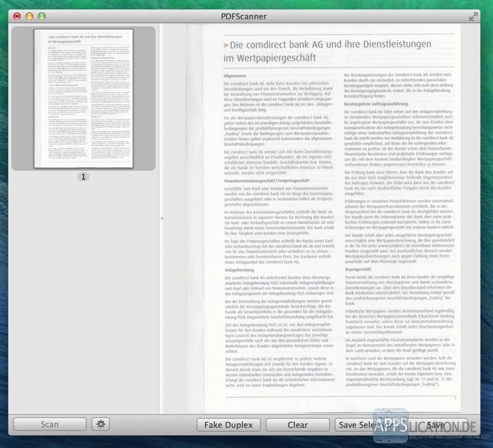Click the Save button
The image size is (493, 448).
(435, 425)
